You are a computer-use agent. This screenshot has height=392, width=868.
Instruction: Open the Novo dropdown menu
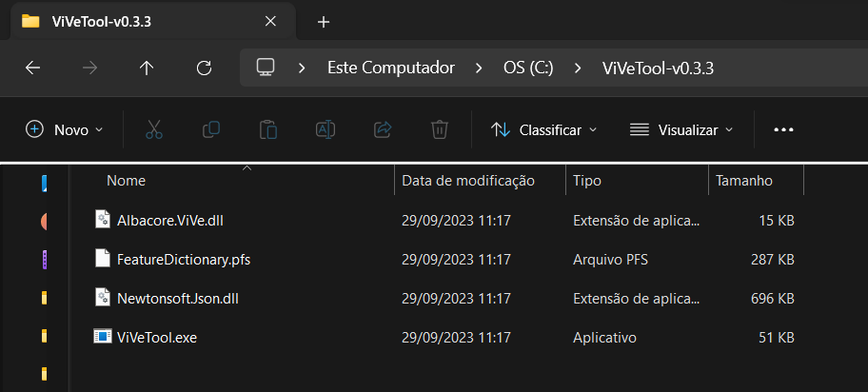coord(64,130)
